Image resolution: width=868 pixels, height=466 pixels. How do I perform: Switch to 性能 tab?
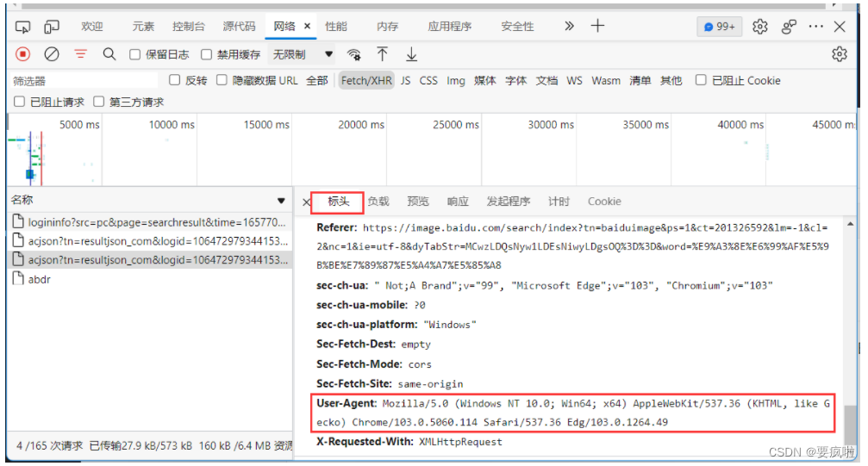click(335, 27)
